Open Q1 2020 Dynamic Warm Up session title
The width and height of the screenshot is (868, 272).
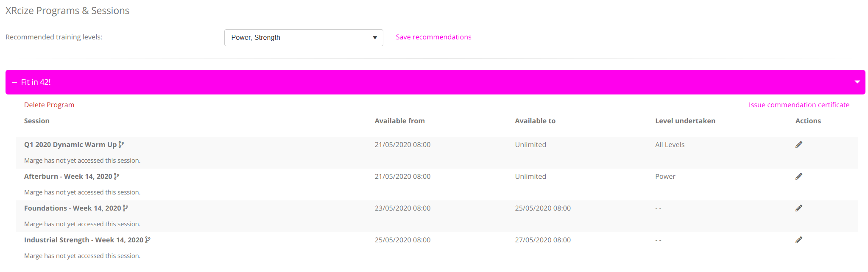(70, 144)
